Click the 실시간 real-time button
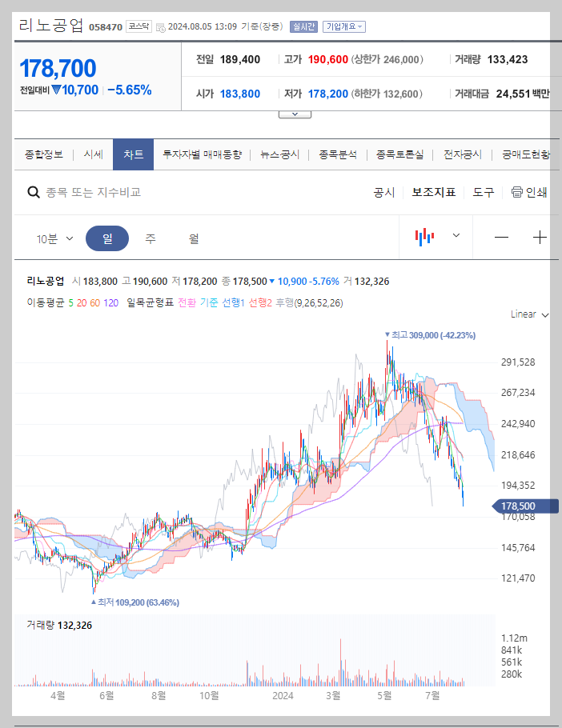The height and width of the screenshot is (728, 562). tap(303, 26)
